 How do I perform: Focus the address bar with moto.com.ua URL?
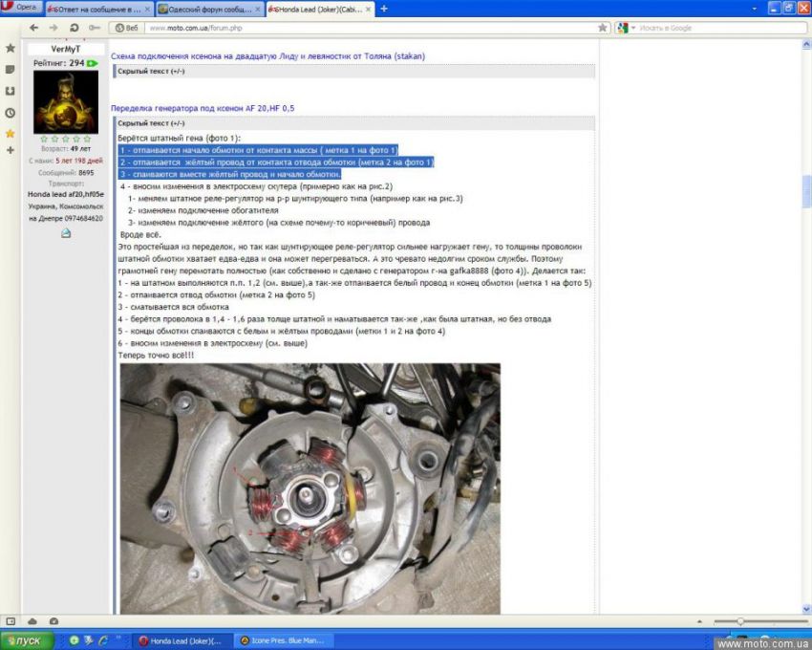[371, 28]
